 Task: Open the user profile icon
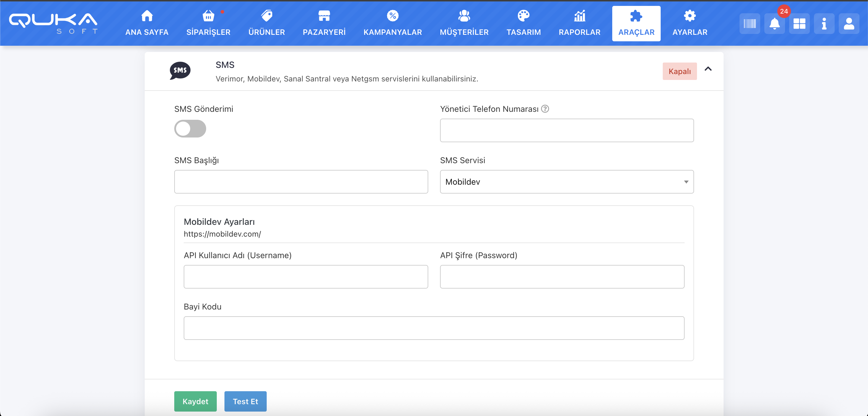(x=849, y=24)
